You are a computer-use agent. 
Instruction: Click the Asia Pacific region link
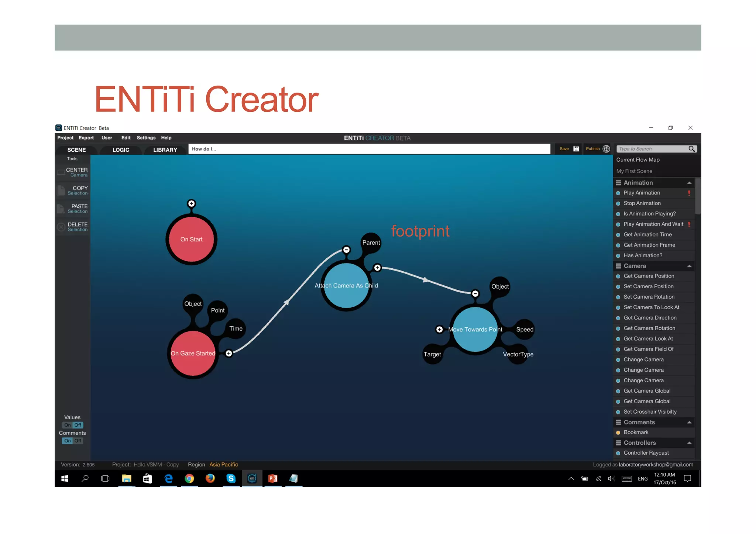coord(224,465)
